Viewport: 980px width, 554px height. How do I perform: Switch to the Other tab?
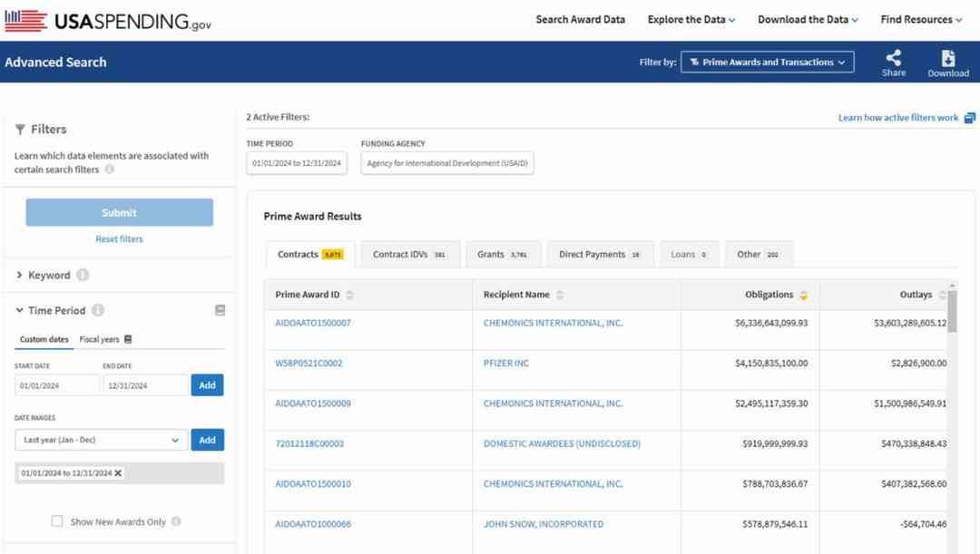758,254
